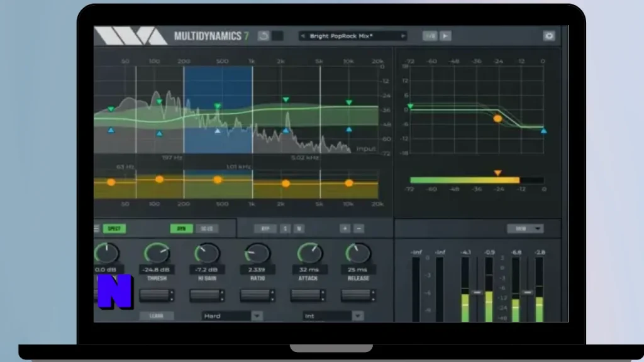
Task: Open the Int sidechain source dropdown
Action: 333,316
